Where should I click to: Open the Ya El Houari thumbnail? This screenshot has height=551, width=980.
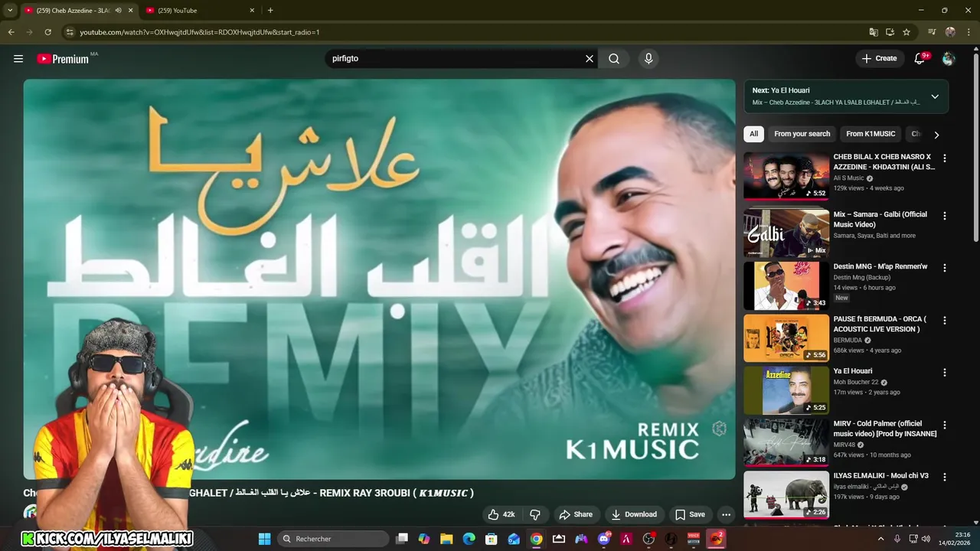(x=786, y=390)
